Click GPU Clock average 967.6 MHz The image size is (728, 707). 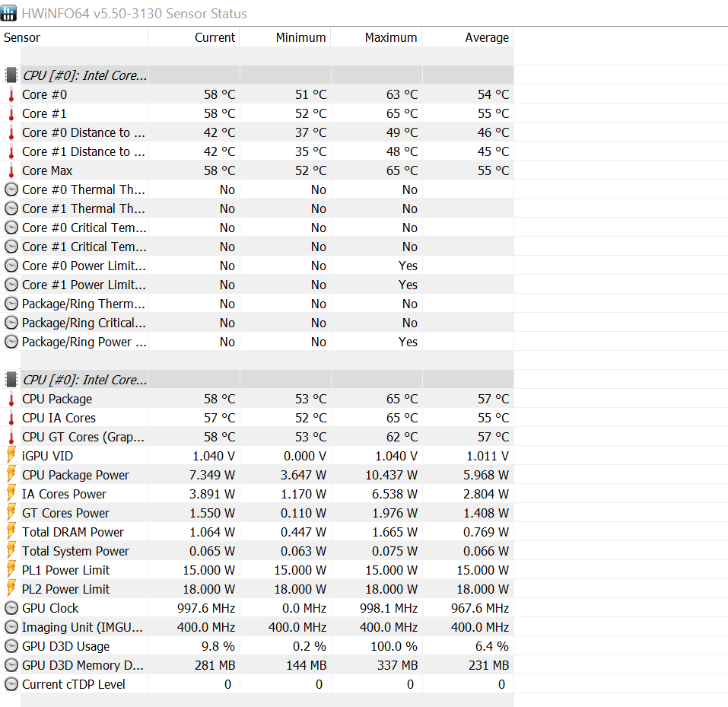pyautogui.click(x=480, y=608)
